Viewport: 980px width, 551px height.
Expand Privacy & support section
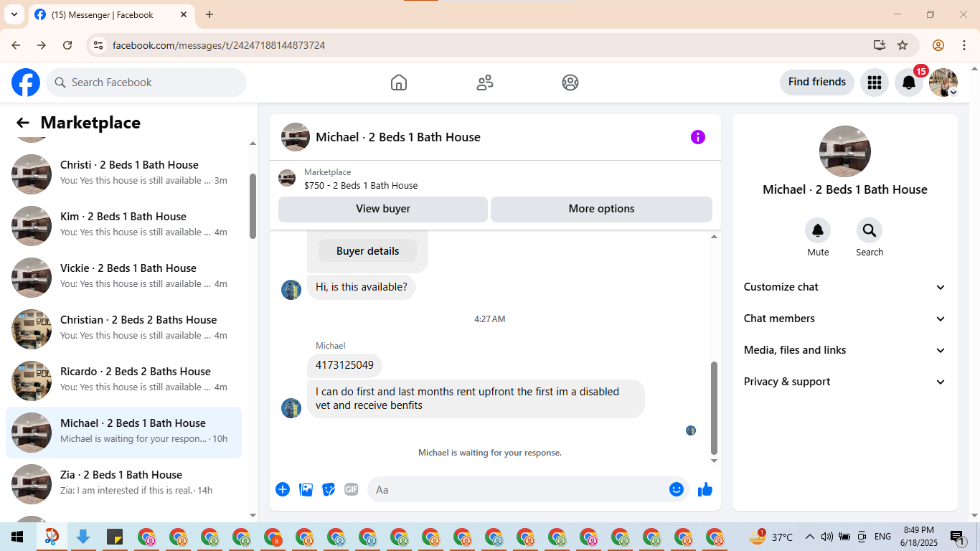coord(845,382)
